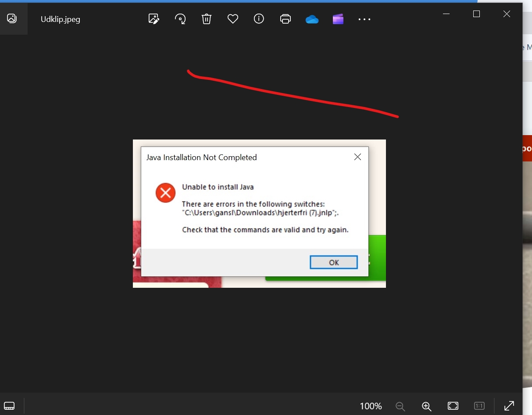The image size is (532, 415).
Task: Enter full screen with the arrows icon
Action: pyautogui.click(x=509, y=406)
